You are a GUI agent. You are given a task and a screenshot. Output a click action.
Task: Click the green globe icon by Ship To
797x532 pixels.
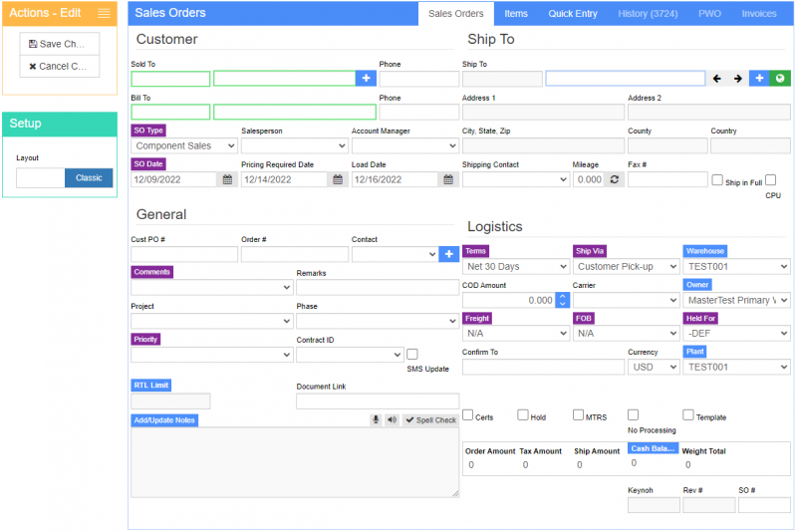click(x=780, y=79)
